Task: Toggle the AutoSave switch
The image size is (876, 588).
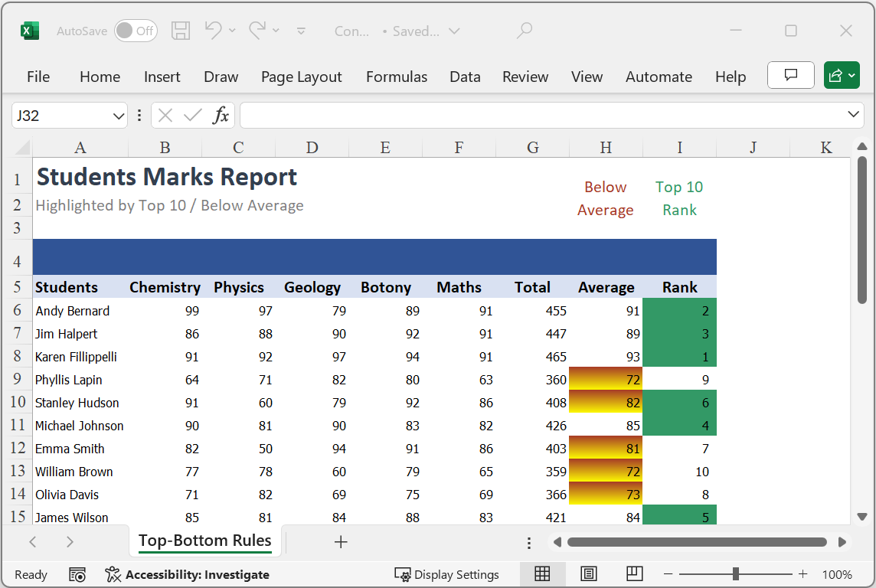Action: tap(136, 31)
